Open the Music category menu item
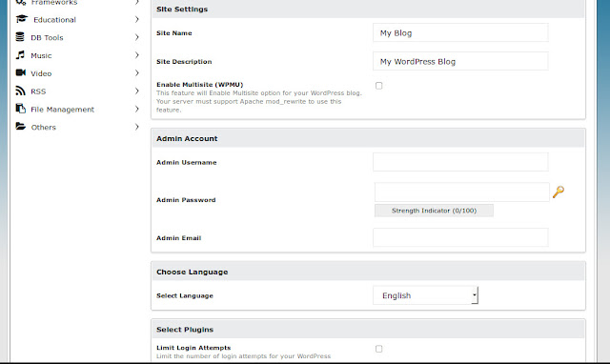The width and height of the screenshot is (610, 364). 77,55
